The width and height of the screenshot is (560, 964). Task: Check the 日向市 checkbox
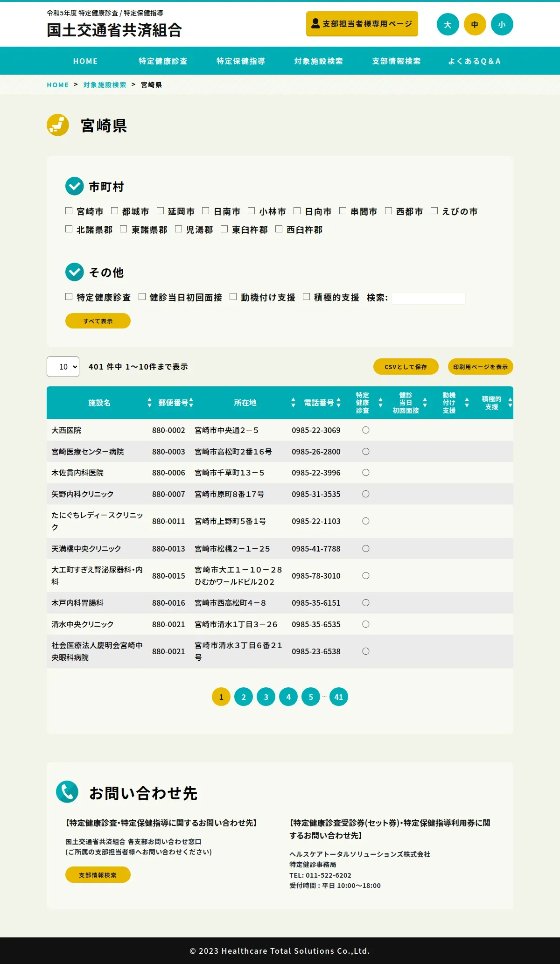click(x=297, y=211)
